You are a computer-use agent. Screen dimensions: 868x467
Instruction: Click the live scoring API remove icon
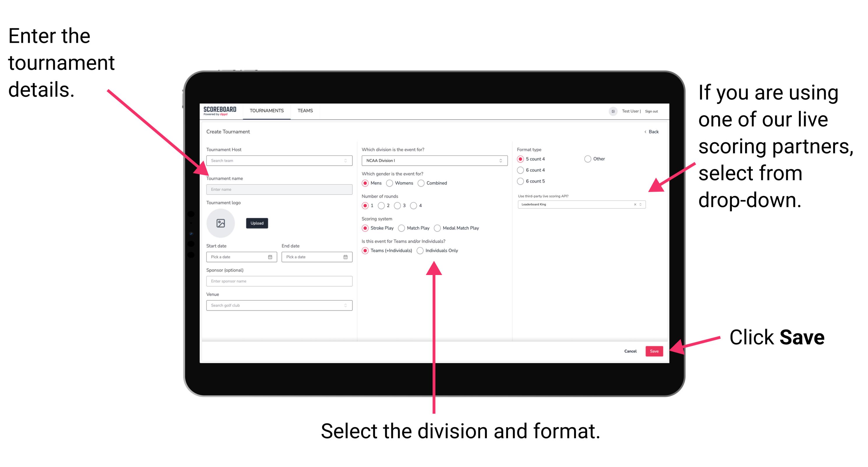tap(633, 205)
